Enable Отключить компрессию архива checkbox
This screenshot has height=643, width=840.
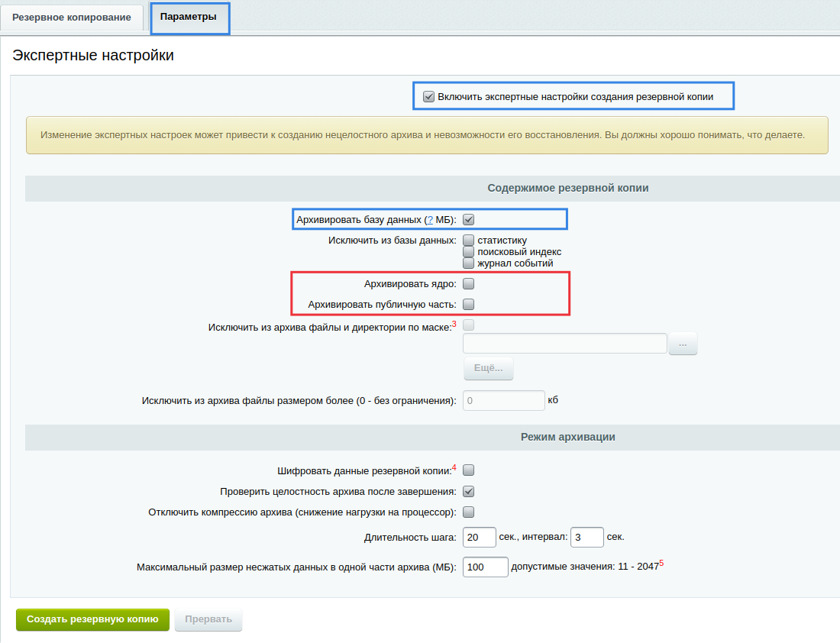coord(469,512)
